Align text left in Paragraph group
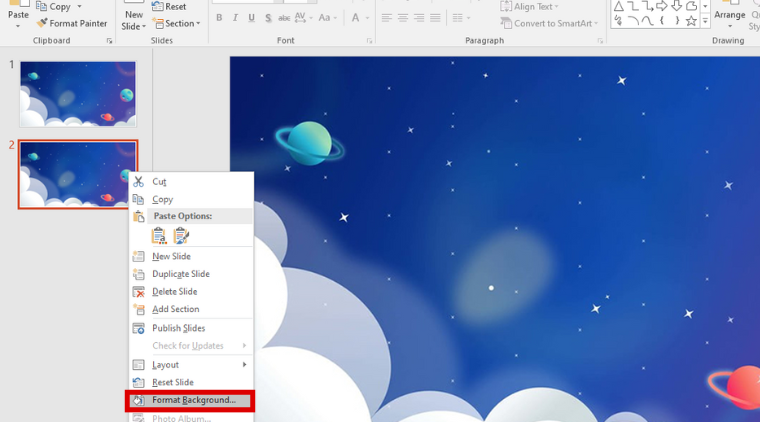Image resolution: width=760 pixels, height=422 pixels. tap(386, 18)
